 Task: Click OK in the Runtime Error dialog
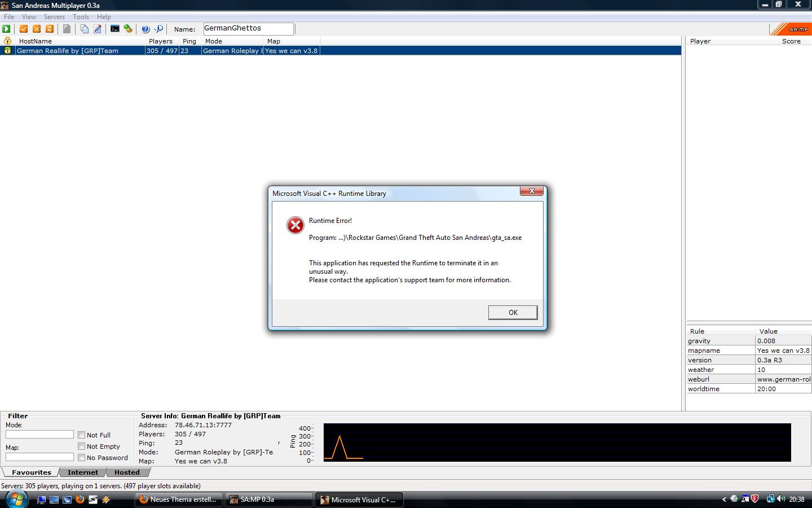513,313
